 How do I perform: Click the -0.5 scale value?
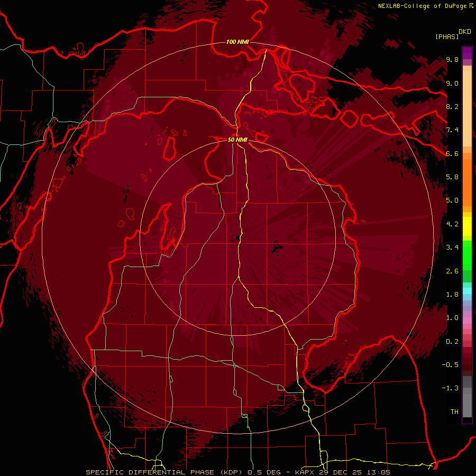pyautogui.click(x=450, y=365)
